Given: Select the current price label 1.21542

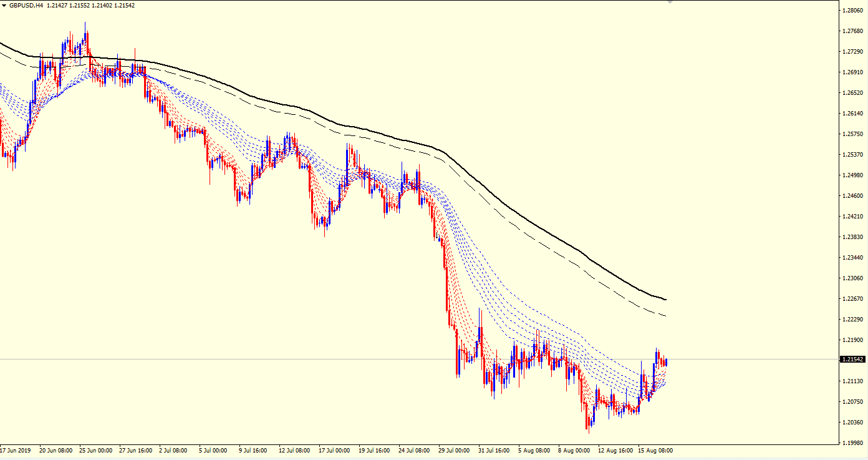Looking at the screenshot, I should [x=852, y=360].
